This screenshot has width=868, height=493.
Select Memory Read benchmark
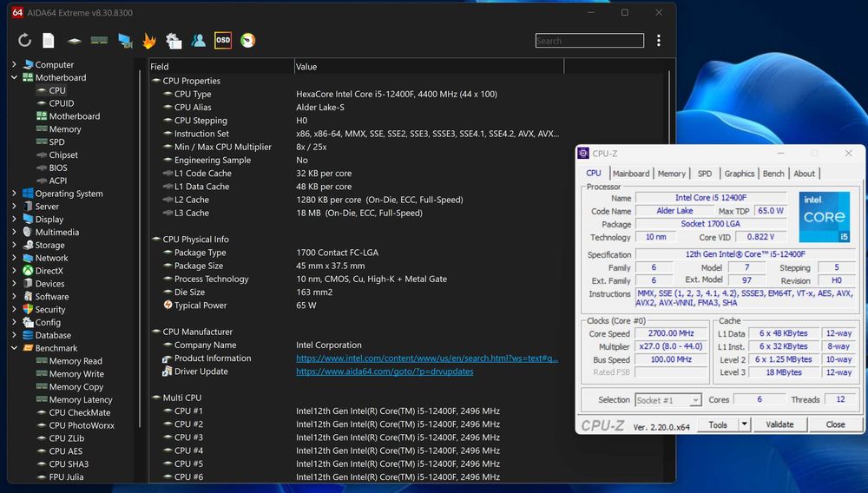click(x=76, y=361)
